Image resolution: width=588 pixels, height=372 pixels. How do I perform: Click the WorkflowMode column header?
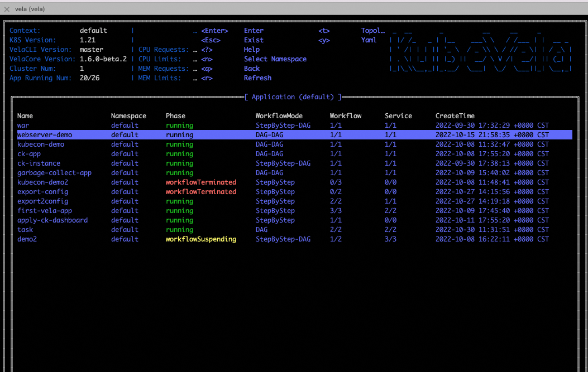pyautogui.click(x=279, y=116)
